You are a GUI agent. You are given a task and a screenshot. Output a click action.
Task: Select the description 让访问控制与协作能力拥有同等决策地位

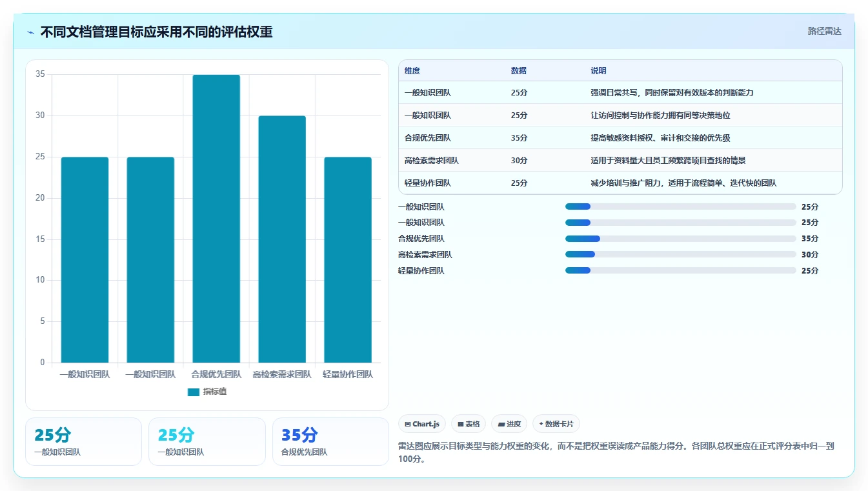tap(660, 115)
